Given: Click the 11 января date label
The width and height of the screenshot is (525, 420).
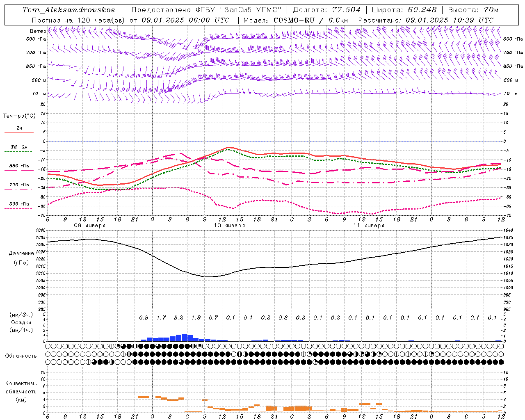Looking at the screenshot, I should click(369, 226).
